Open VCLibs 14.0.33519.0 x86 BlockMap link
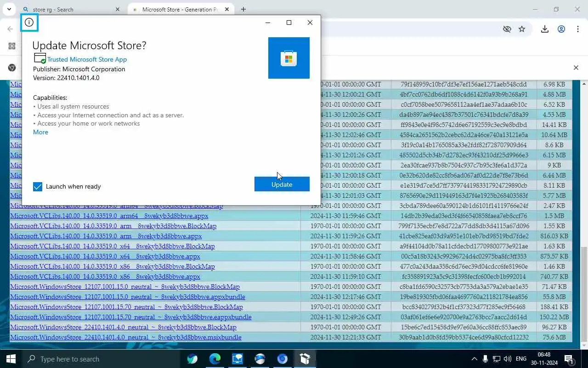This screenshot has width=588, height=368. (113, 266)
